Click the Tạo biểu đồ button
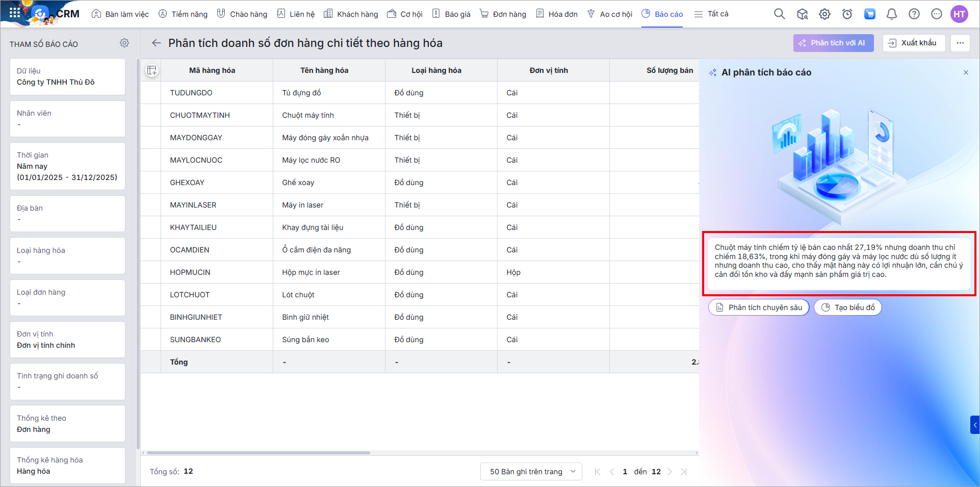The height and width of the screenshot is (487, 980). coord(848,307)
